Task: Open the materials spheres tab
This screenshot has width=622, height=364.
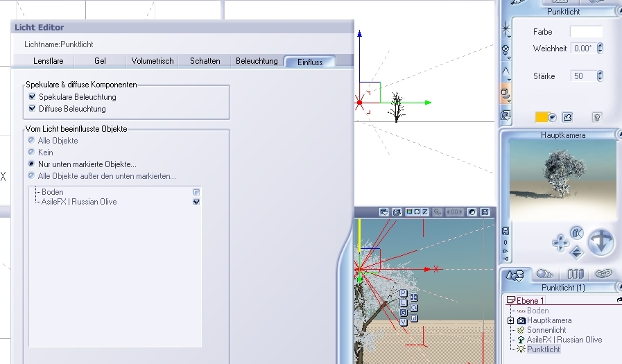Action: click(544, 274)
